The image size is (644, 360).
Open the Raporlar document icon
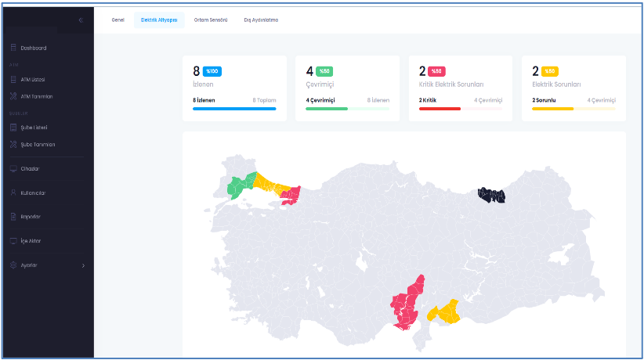(x=13, y=217)
